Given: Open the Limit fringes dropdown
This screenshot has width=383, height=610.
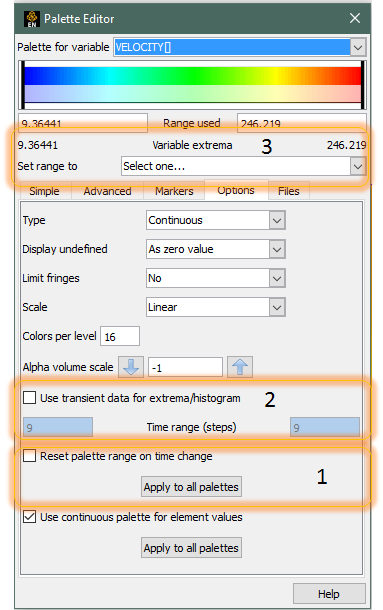Looking at the screenshot, I should pyautogui.click(x=277, y=278).
